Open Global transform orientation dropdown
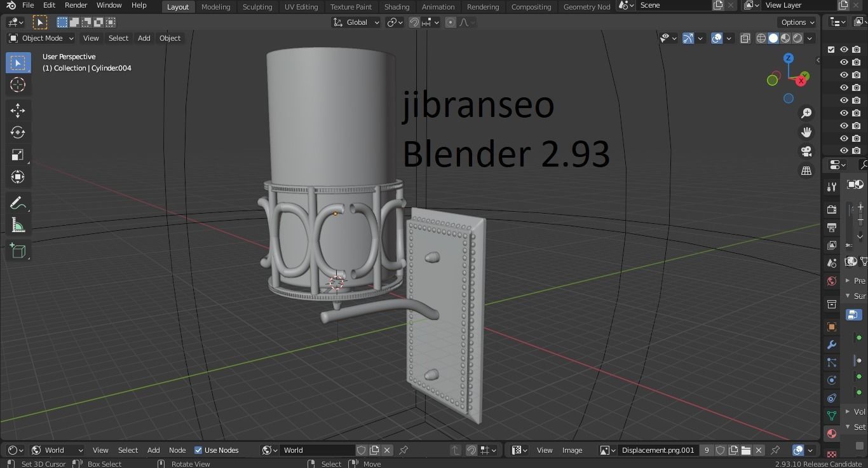This screenshot has height=468, width=868. point(356,22)
